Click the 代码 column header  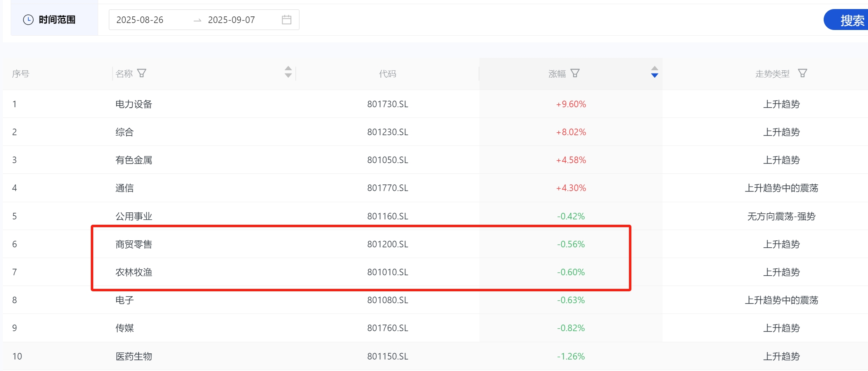click(387, 74)
